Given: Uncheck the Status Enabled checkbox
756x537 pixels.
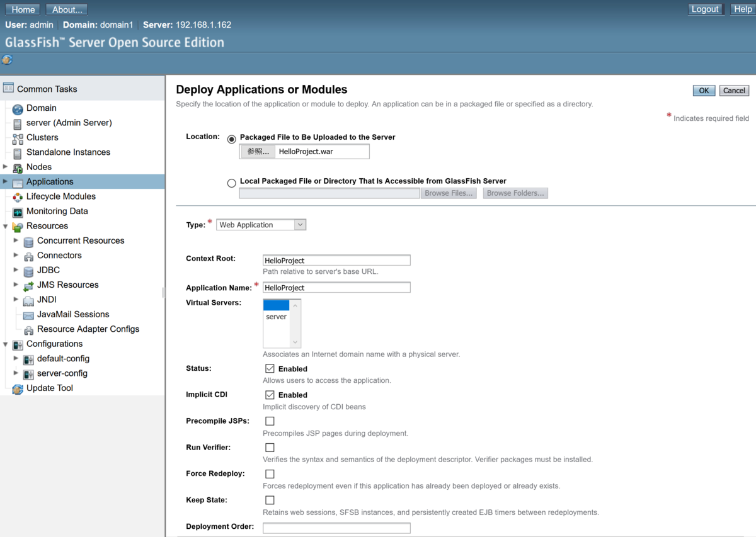Looking at the screenshot, I should pyautogui.click(x=270, y=368).
